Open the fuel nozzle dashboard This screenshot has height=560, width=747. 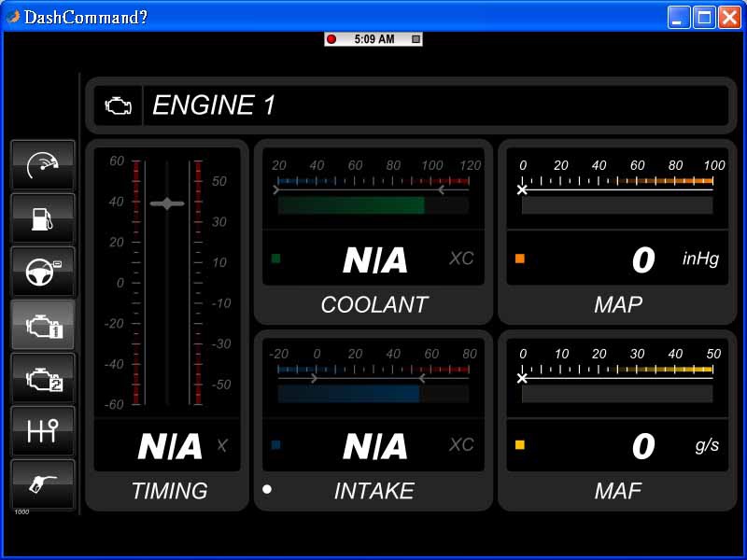point(43,483)
